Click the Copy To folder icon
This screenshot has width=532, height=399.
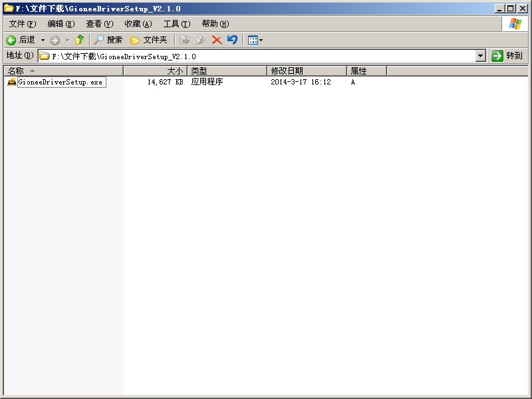point(201,40)
